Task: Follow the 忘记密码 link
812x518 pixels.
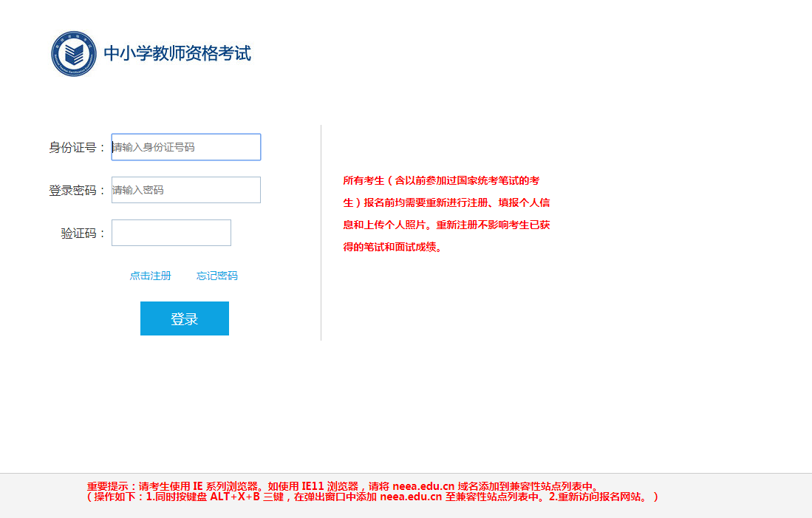Action: (x=217, y=276)
